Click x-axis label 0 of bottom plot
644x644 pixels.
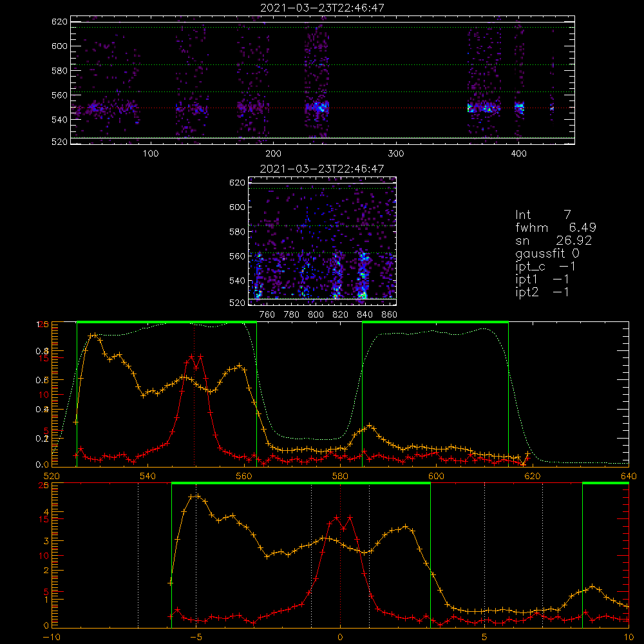[340, 638]
